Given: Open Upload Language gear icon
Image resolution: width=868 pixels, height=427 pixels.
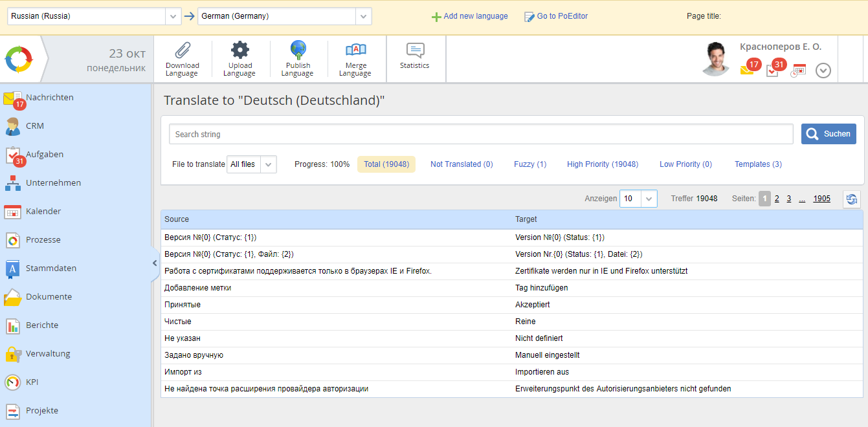Looking at the screenshot, I should coord(239,50).
